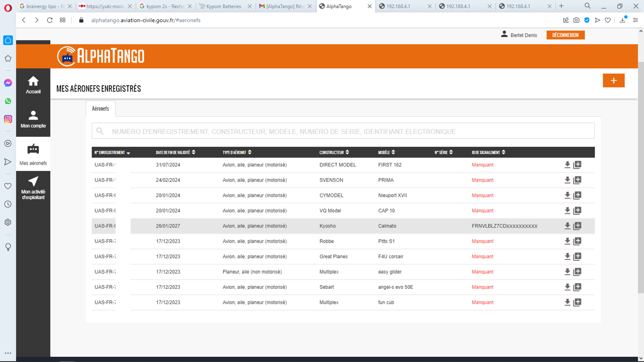Screen dimensions: 644x362
Task: Add a new aircraft with plus button
Action: [613, 81]
